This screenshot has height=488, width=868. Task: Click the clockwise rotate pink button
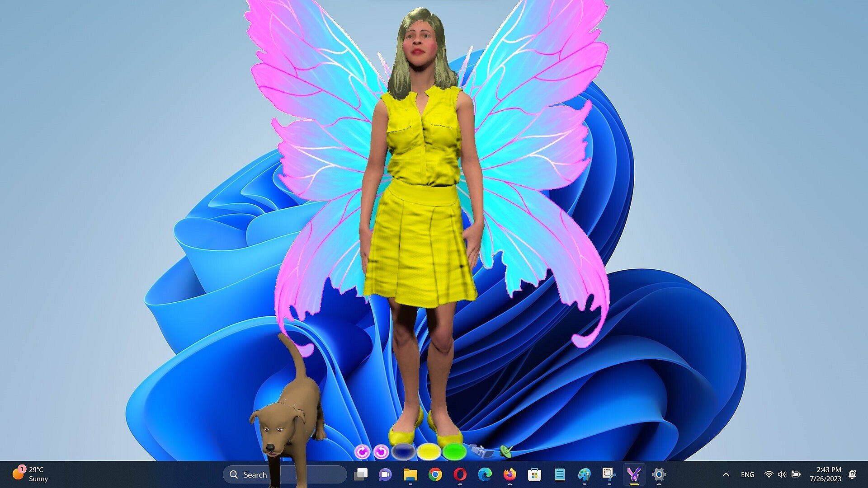[362, 451]
